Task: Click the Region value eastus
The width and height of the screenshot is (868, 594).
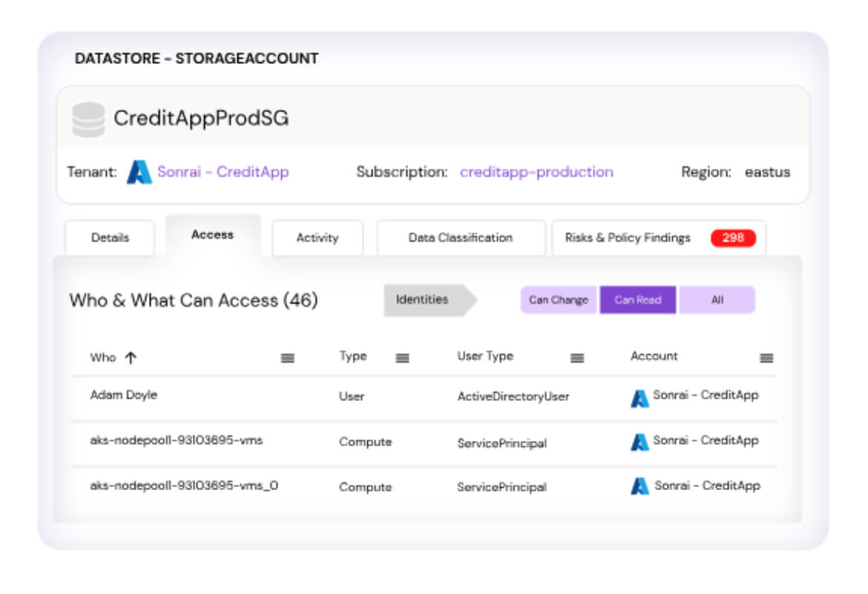Action: [x=767, y=172]
